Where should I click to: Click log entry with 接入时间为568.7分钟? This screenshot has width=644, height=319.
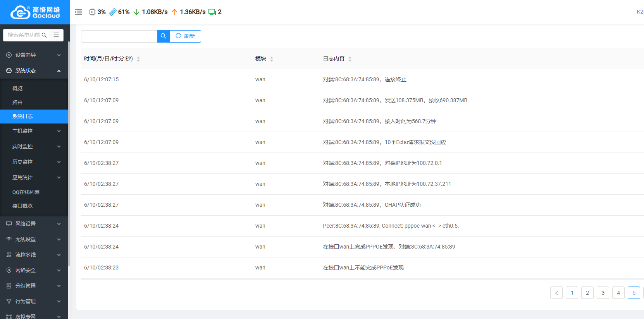[379, 121]
